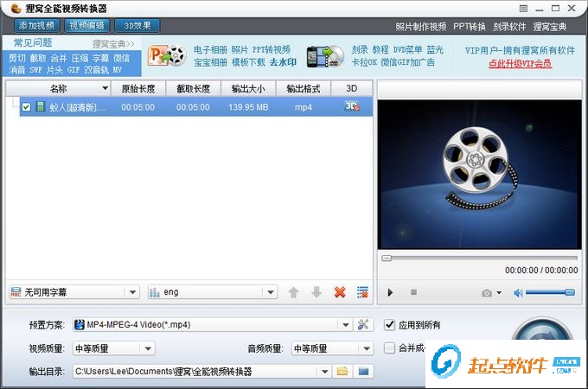Viewport: 588px width, 389px height.
Task: Click the 双音轨 help link
Action: tap(96, 70)
